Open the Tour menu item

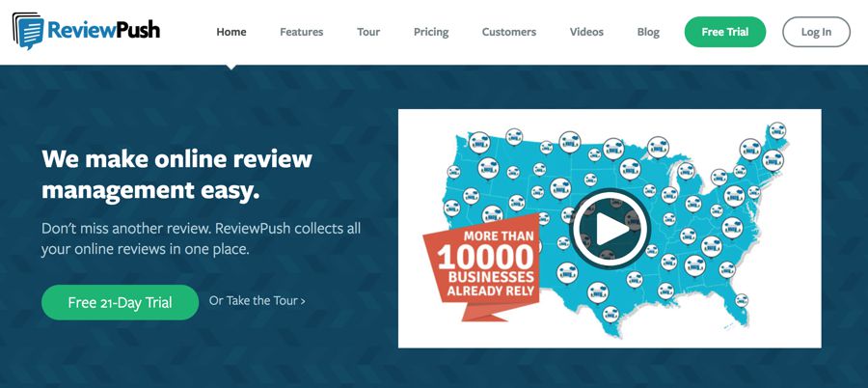point(368,32)
